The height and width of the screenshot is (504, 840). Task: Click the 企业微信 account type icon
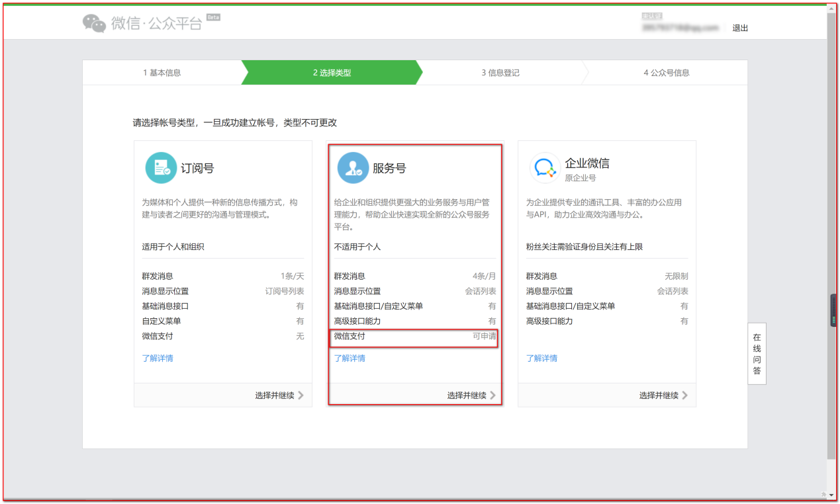click(545, 168)
